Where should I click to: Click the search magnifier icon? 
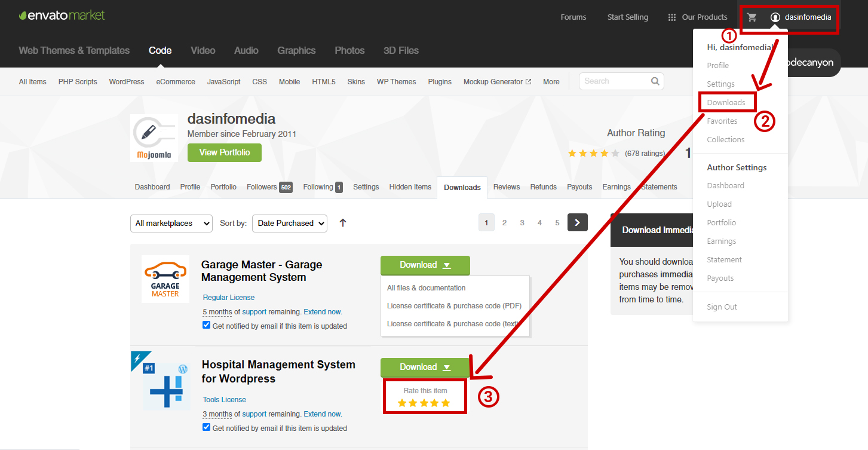tap(655, 81)
